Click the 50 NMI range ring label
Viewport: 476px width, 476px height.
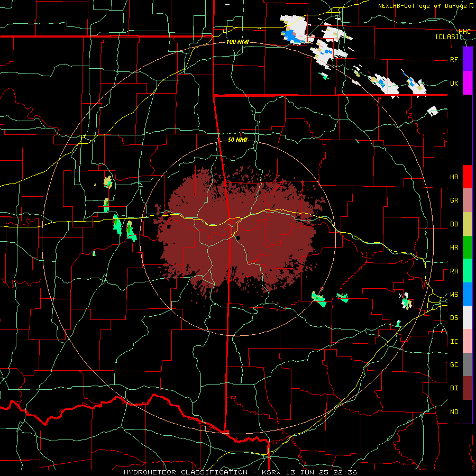point(237,140)
